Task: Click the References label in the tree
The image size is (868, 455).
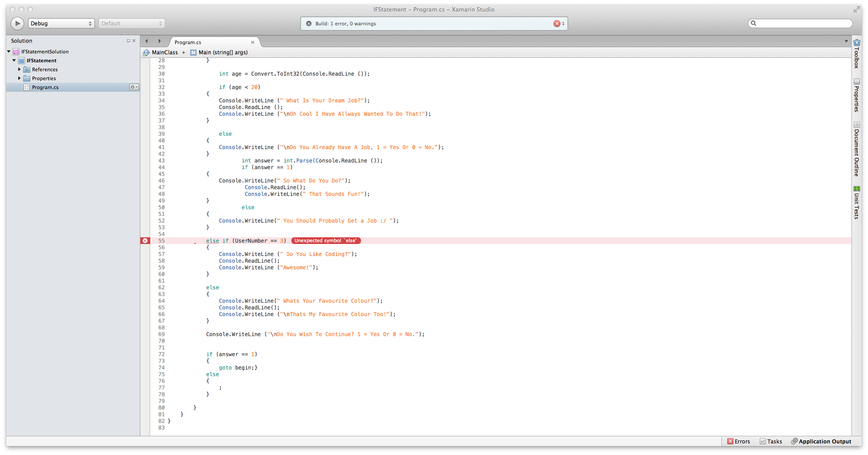Action: pos(45,69)
